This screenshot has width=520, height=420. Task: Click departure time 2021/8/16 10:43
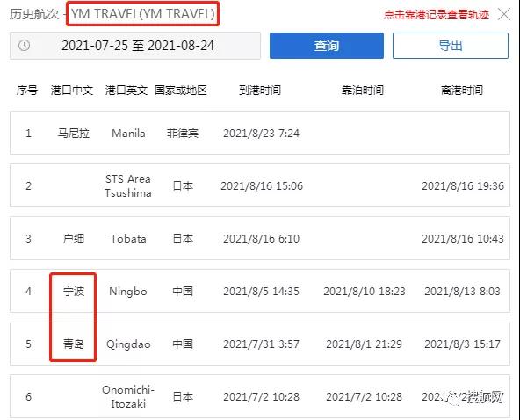click(x=463, y=238)
